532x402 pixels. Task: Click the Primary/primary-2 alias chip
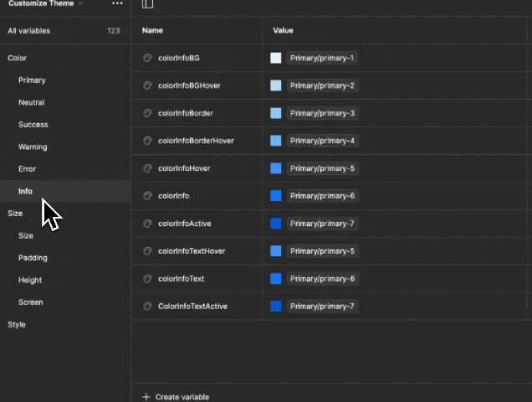coord(322,85)
